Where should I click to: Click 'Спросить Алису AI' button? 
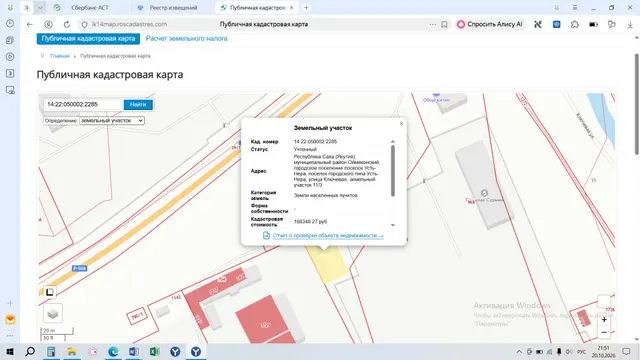[x=490, y=24]
